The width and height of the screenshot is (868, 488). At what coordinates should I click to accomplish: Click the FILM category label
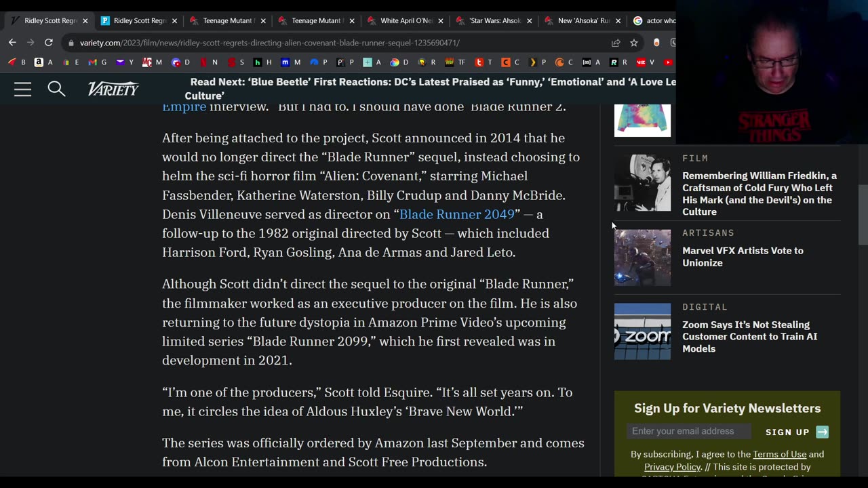point(695,158)
